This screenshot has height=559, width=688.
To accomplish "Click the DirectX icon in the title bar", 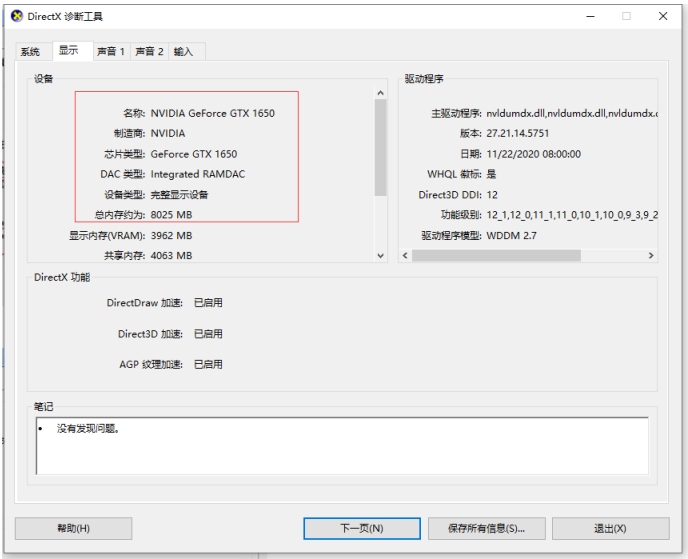I will click(x=14, y=16).
